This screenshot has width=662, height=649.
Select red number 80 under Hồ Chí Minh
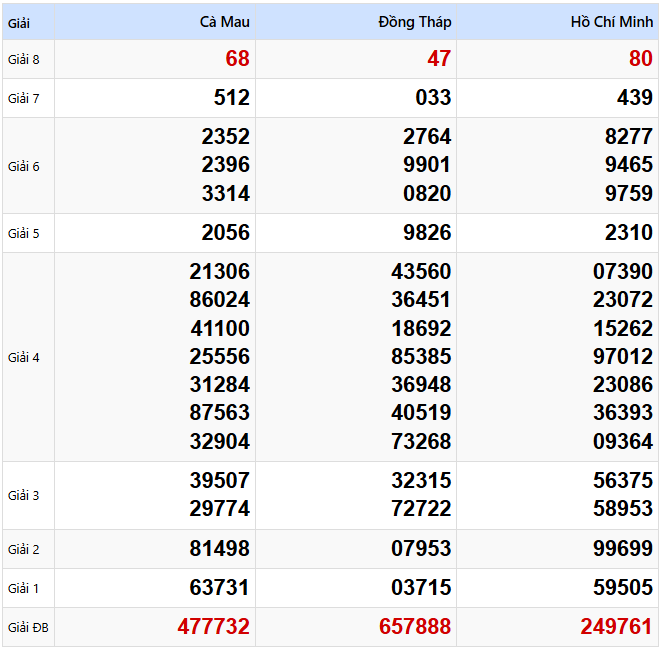pyautogui.click(x=640, y=59)
